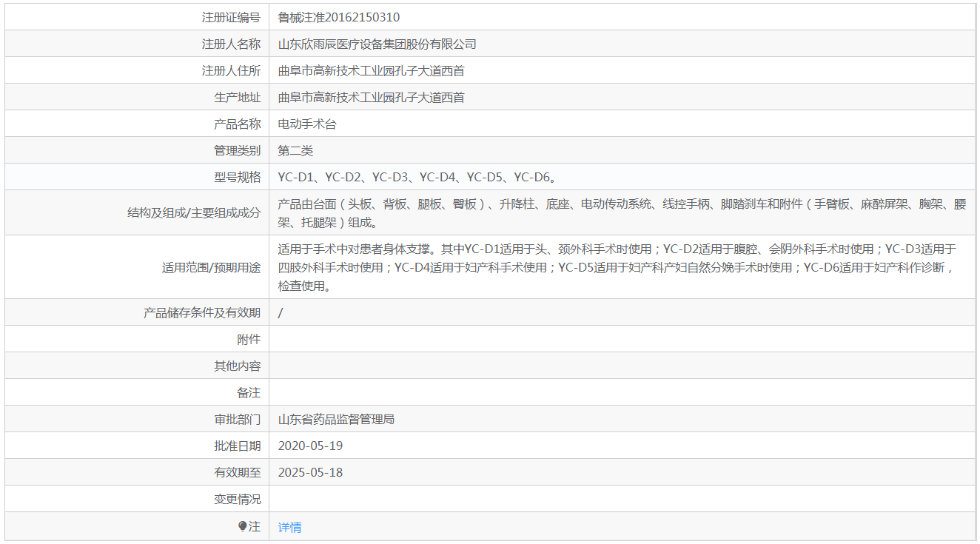Click the 产品储存条件及有效期 label

[202, 312]
